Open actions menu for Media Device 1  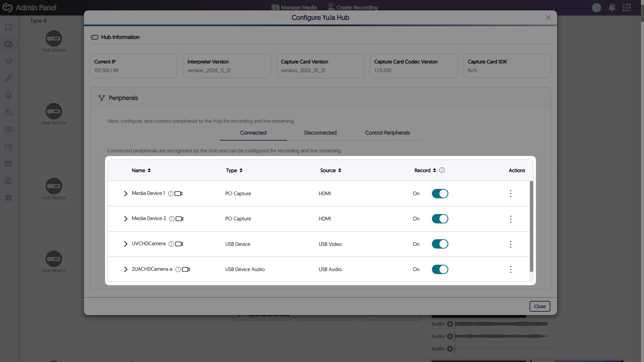(x=510, y=193)
